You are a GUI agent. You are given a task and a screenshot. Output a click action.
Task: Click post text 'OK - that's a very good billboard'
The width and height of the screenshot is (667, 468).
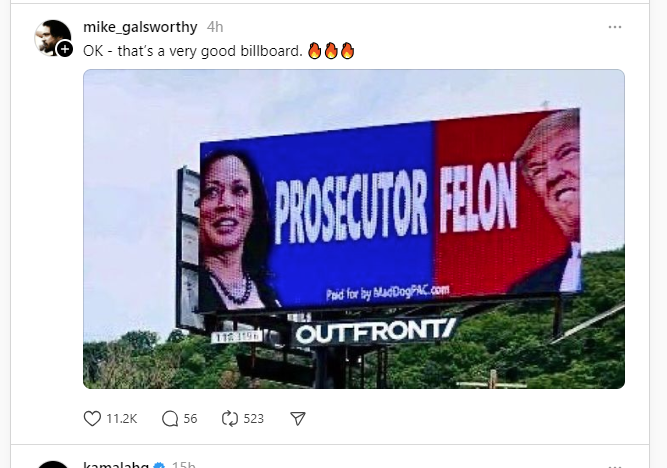193,51
